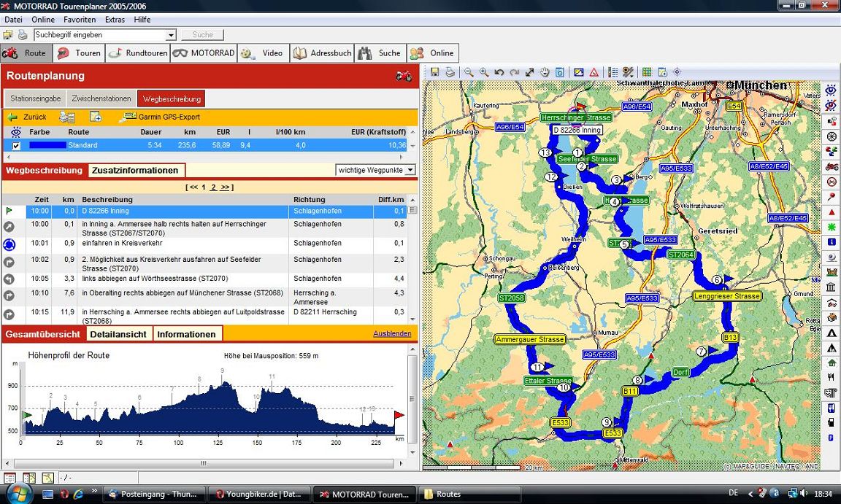Go to page 2 of route description
The image size is (841, 504).
tap(213, 187)
